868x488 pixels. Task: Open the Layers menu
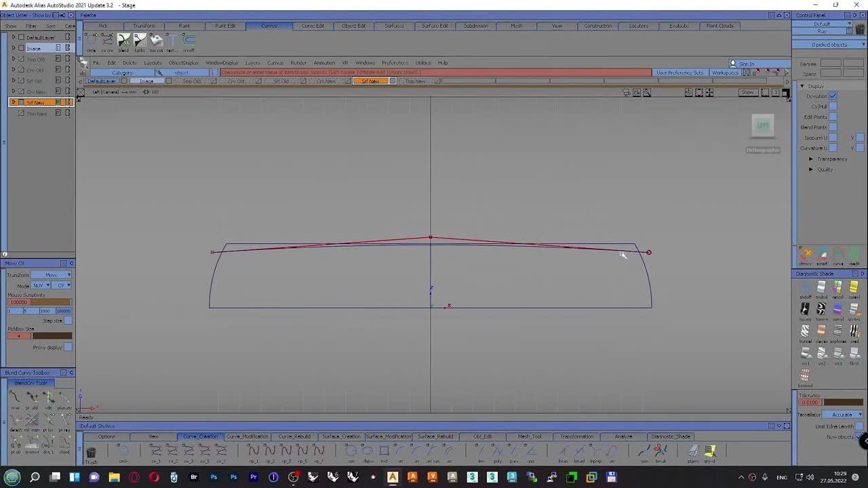tap(252, 63)
